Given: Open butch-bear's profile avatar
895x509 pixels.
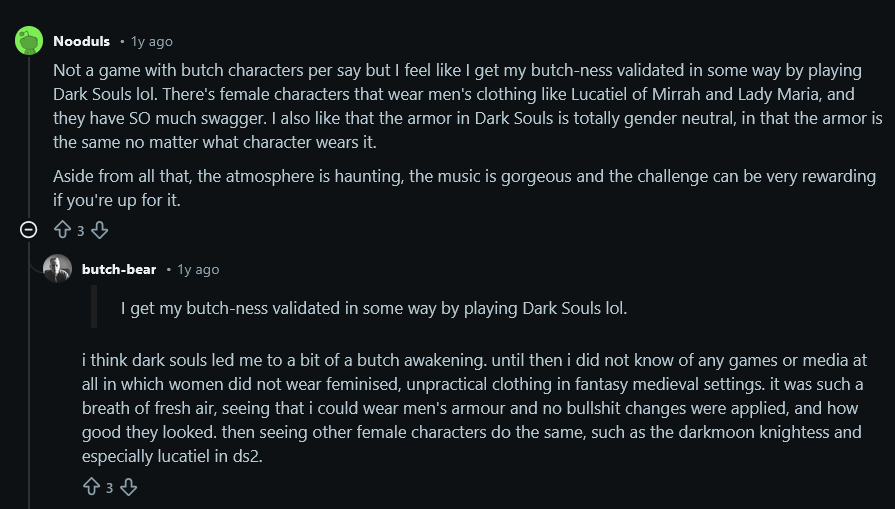Looking at the screenshot, I should [x=57, y=269].
